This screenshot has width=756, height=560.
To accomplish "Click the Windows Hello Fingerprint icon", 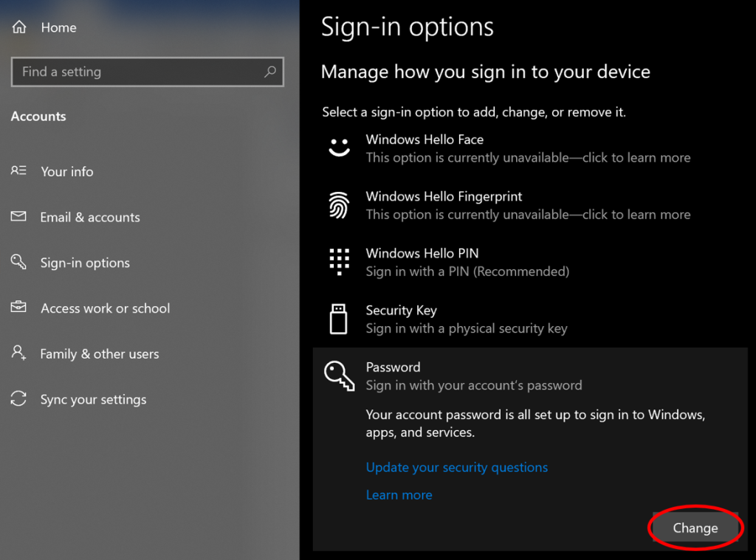I will 339,205.
